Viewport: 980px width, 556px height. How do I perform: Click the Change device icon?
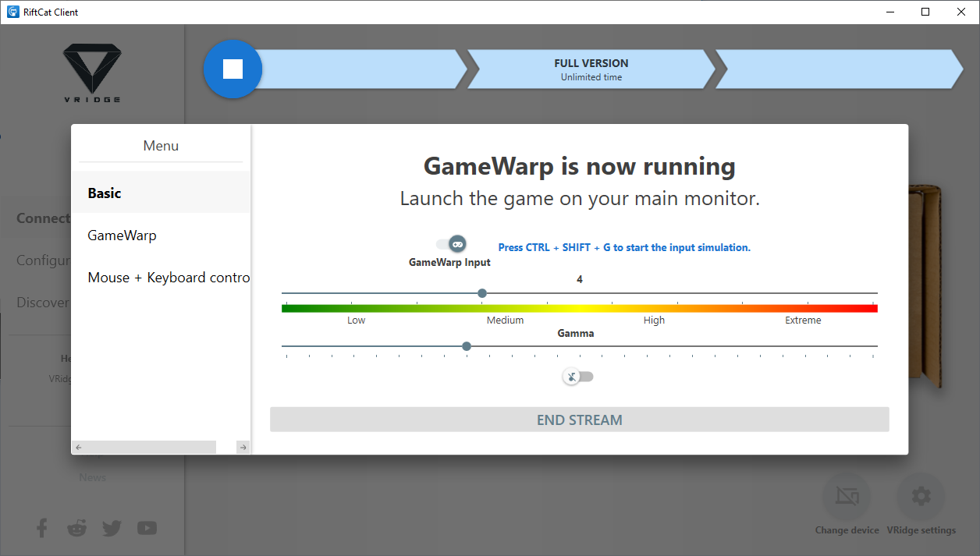click(x=847, y=496)
